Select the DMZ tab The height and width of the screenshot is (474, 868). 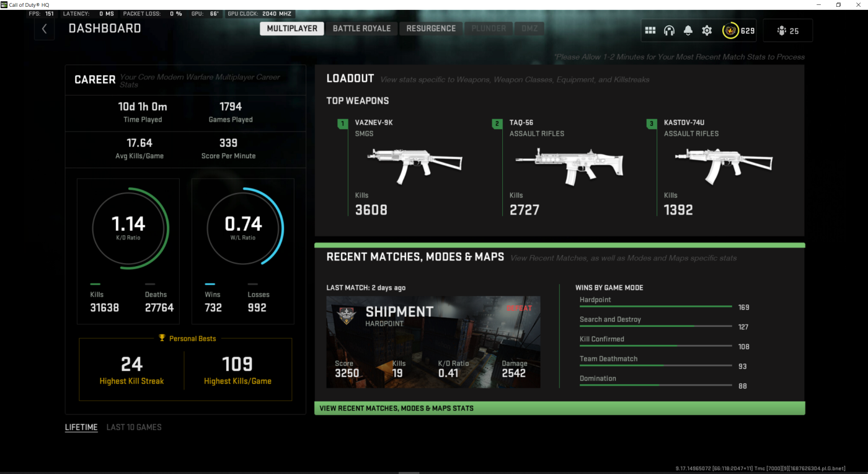tap(529, 29)
